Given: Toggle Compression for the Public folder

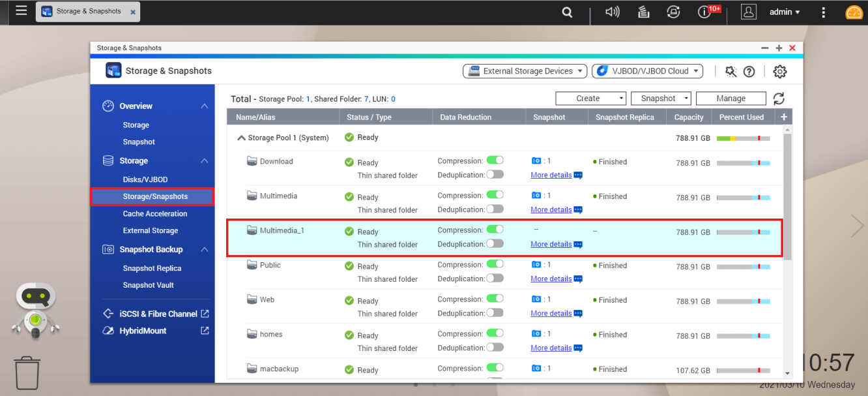Looking at the screenshot, I should (x=495, y=264).
